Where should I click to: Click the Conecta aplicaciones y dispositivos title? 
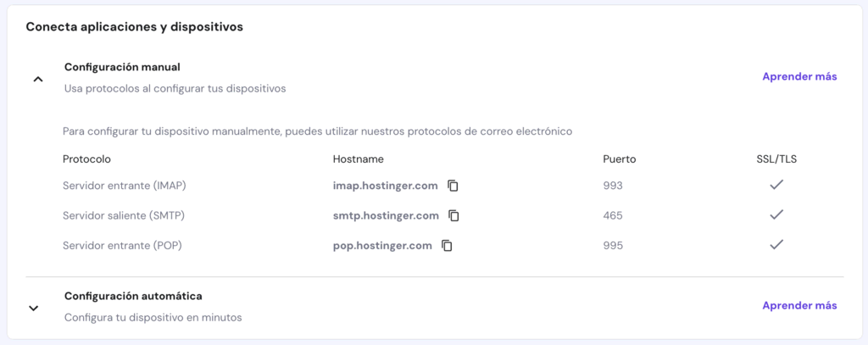[135, 27]
